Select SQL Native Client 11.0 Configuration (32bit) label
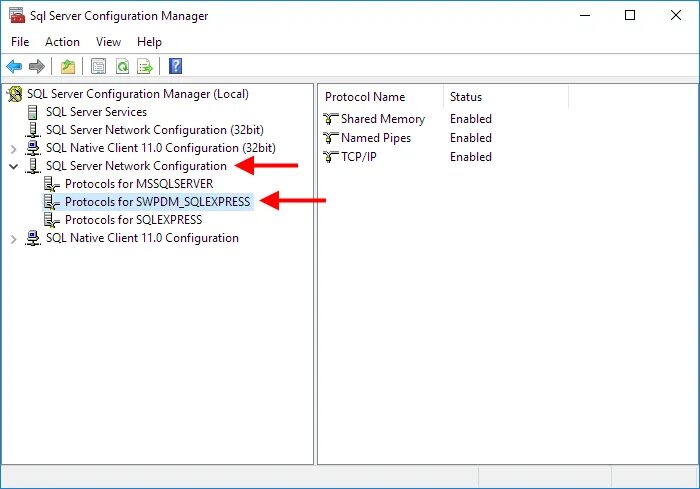Screen dimensions: 700x489 coord(161,148)
